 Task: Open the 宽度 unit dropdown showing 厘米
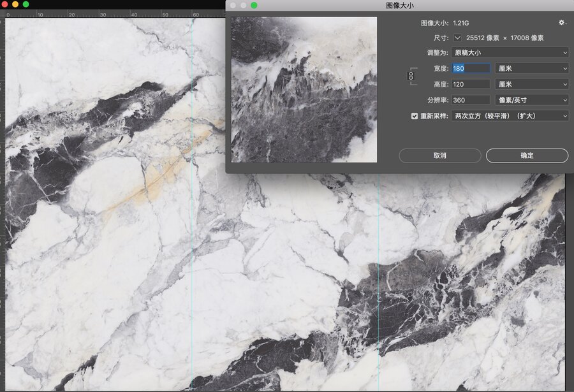[532, 68]
